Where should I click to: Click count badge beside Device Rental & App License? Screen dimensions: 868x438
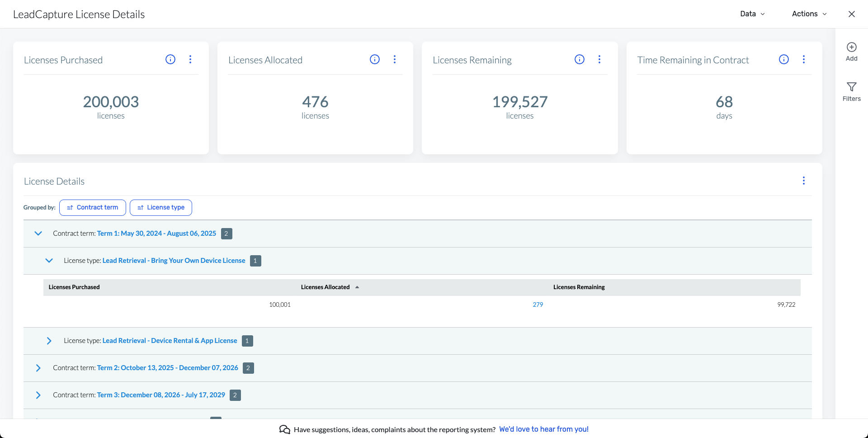247,341
